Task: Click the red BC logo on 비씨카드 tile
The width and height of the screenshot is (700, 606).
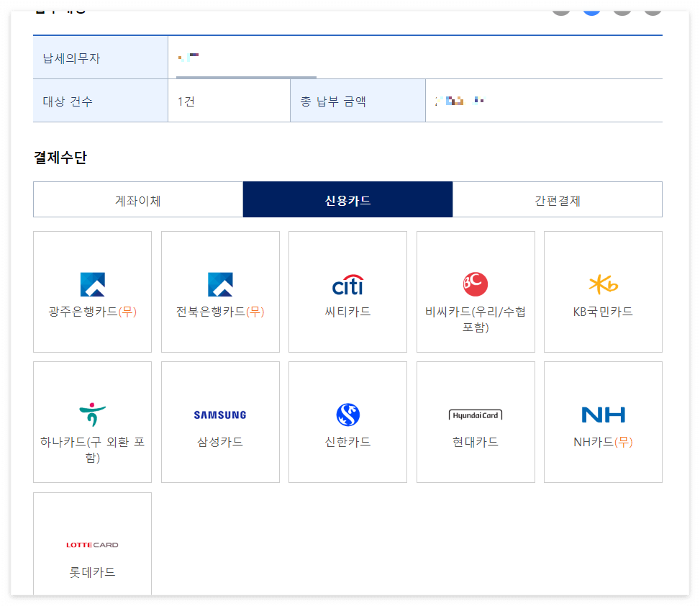Action: click(x=475, y=281)
